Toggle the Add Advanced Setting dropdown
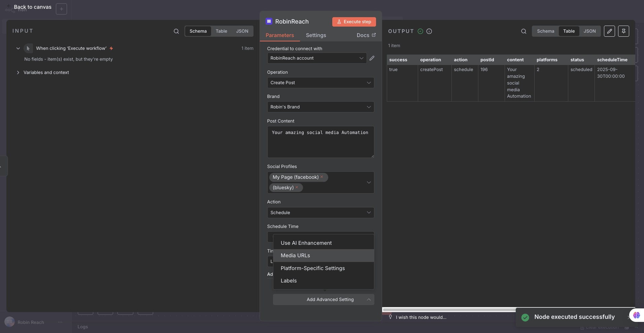The width and height of the screenshot is (644, 333). 324,300
